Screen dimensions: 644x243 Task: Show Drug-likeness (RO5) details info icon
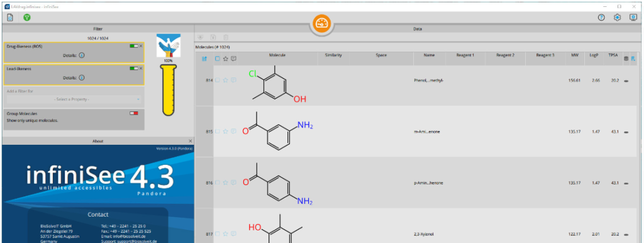click(81, 55)
